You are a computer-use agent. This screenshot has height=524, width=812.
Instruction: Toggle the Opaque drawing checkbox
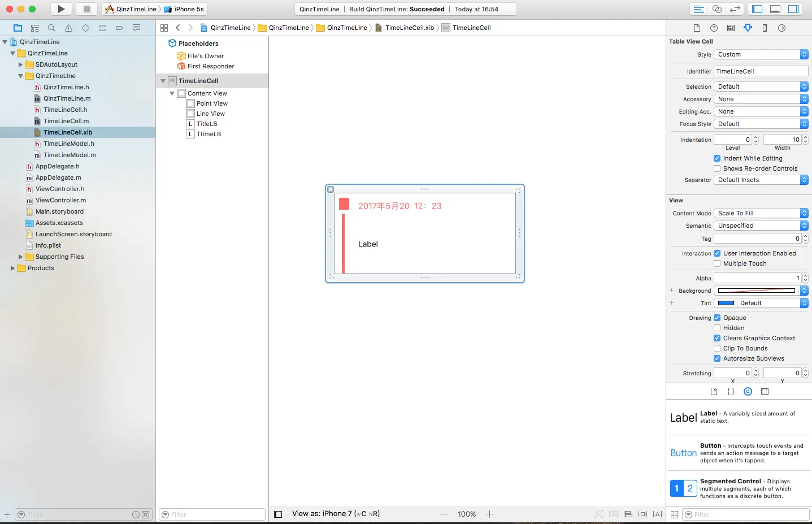pos(717,318)
